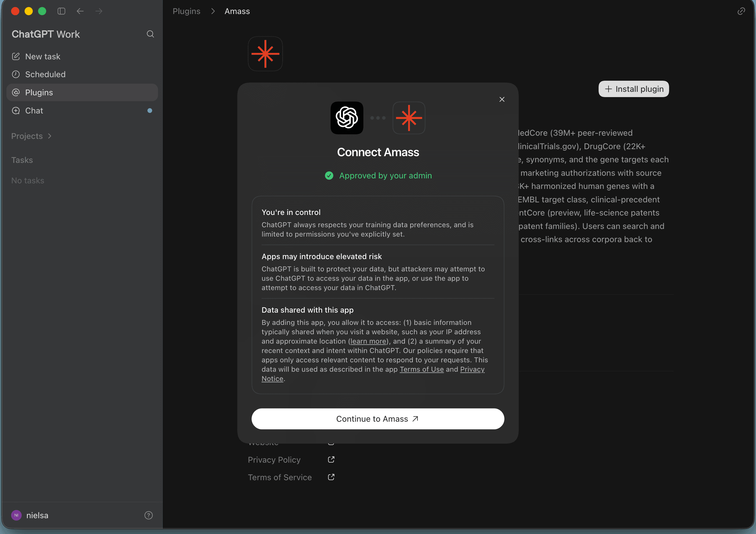756x534 pixels.
Task: Click the Terms of Service label
Action: click(279, 477)
